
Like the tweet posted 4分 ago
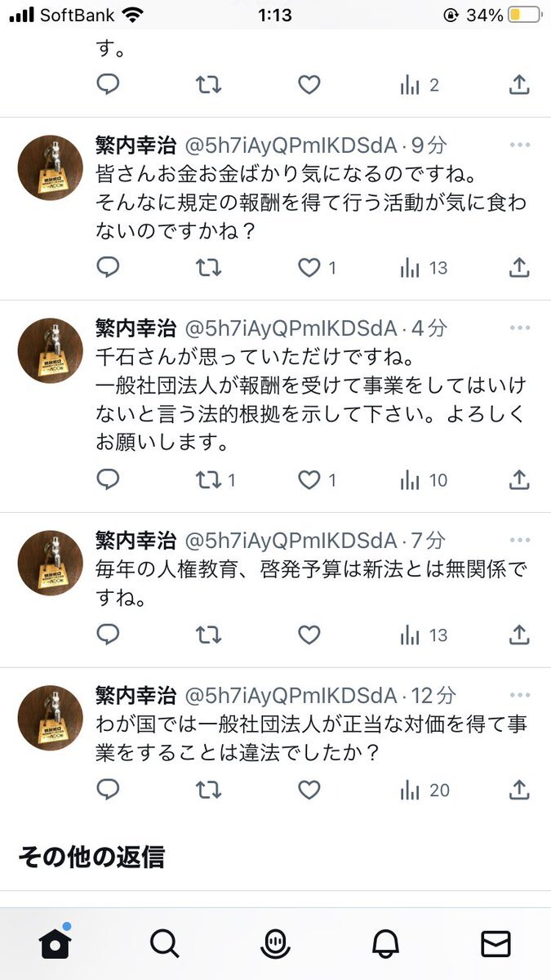tap(309, 480)
